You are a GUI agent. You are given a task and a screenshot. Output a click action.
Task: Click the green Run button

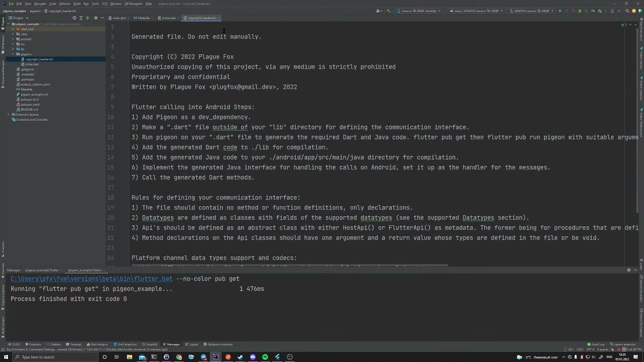pos(560,11)
